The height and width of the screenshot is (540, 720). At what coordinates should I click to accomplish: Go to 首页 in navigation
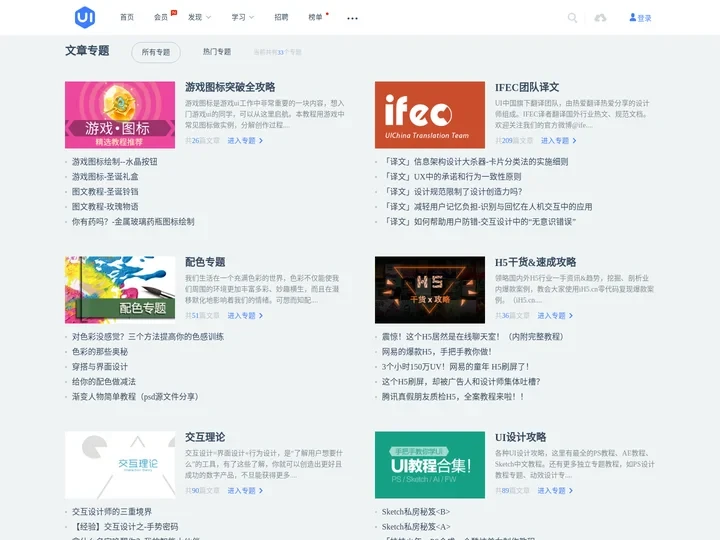click(x=127, y=17)
